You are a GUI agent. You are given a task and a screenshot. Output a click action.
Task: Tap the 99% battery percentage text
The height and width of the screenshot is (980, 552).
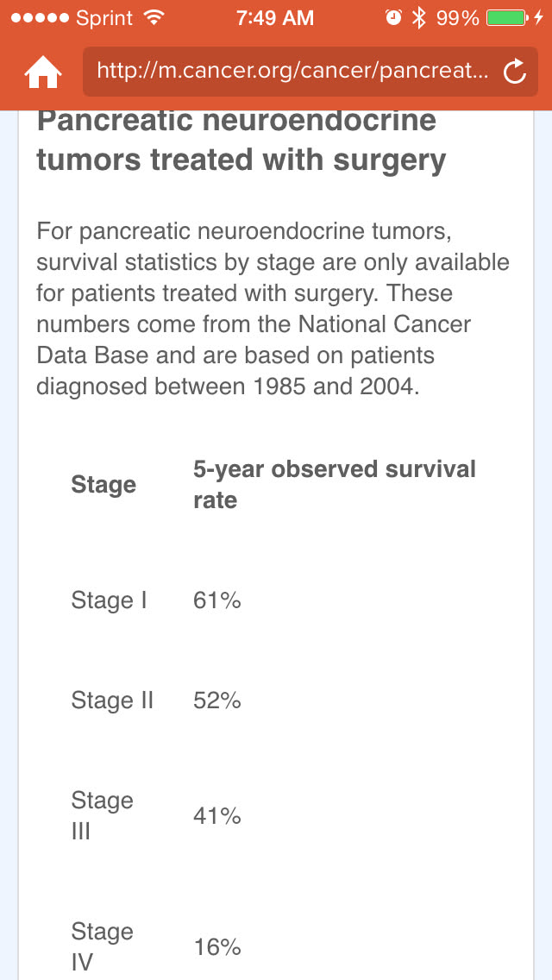point(457,18)
